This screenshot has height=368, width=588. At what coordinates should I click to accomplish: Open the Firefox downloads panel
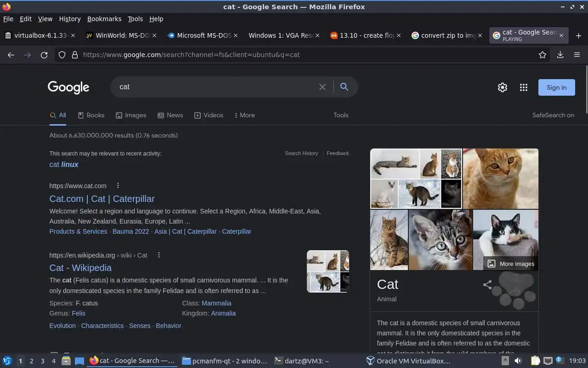[560, 55]
